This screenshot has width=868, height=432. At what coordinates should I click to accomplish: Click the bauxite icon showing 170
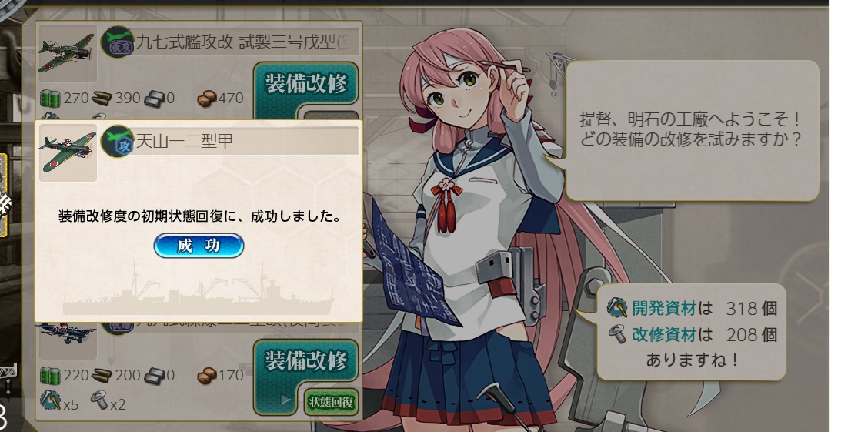point(206,376)
